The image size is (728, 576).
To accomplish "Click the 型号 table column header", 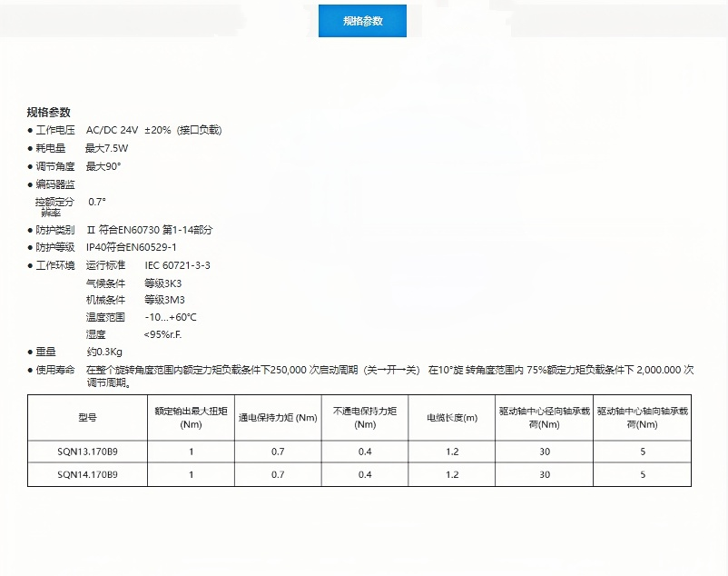I will [x=87, y=417].
